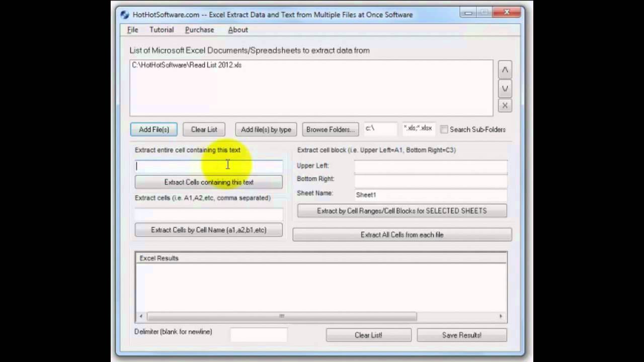
Task: Open the Tutorial menu
Action: coord(162,30)
